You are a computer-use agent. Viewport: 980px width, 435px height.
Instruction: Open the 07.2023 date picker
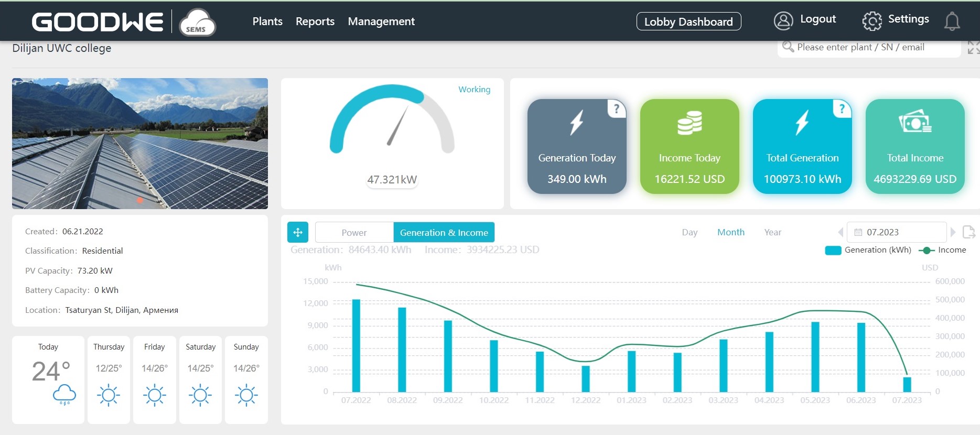click(897, 232)
